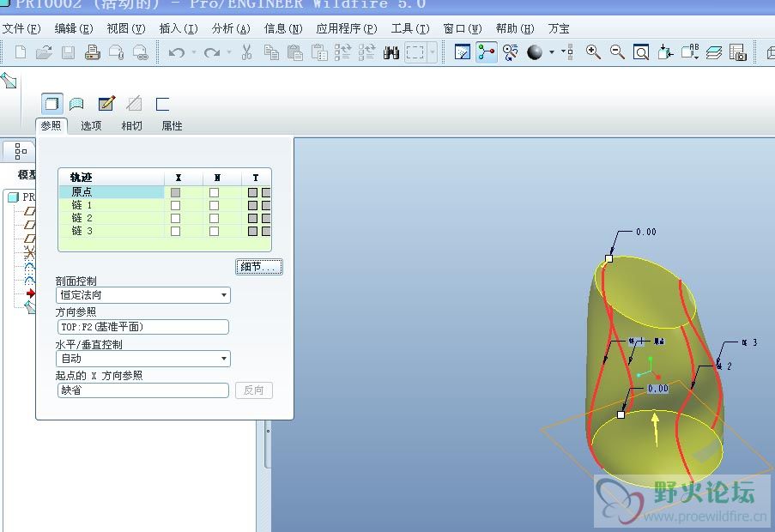Open the Undo history dropdown arrow
This screenshot has height=532, width=775.
click(x=194, y=51)
